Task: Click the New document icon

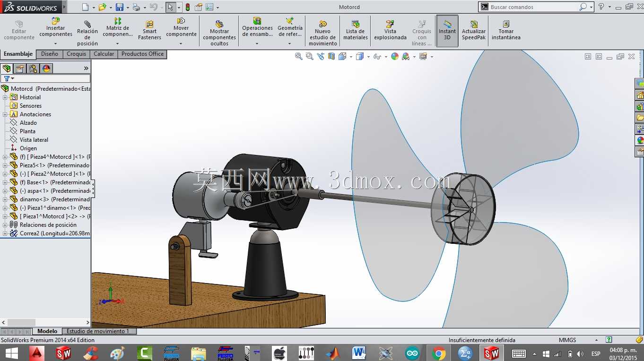Action: [85, 7]
